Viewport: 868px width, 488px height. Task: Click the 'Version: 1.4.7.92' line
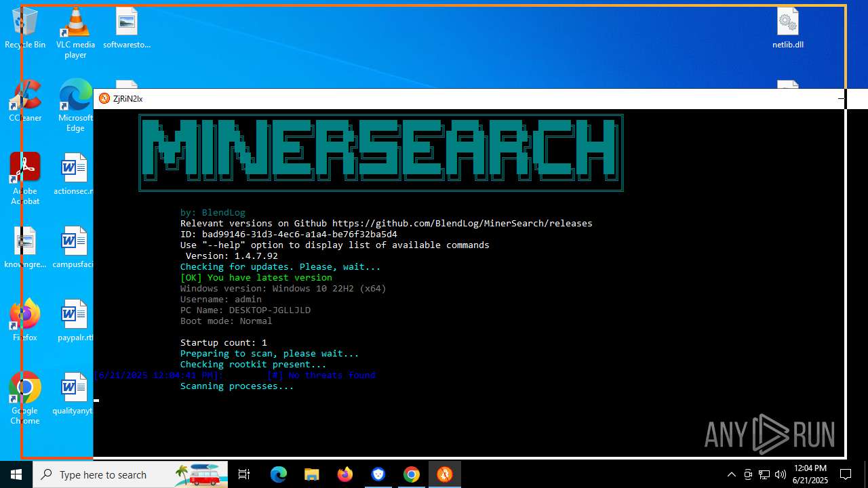point(232,256)
